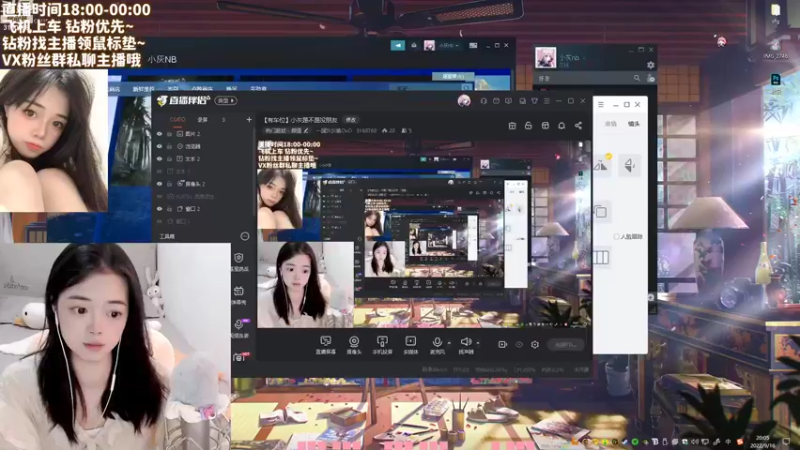Viewport: 800px width, 450px height.
Task: Click the overlapping squares icon in white panel
Action: tap(601, 212)
